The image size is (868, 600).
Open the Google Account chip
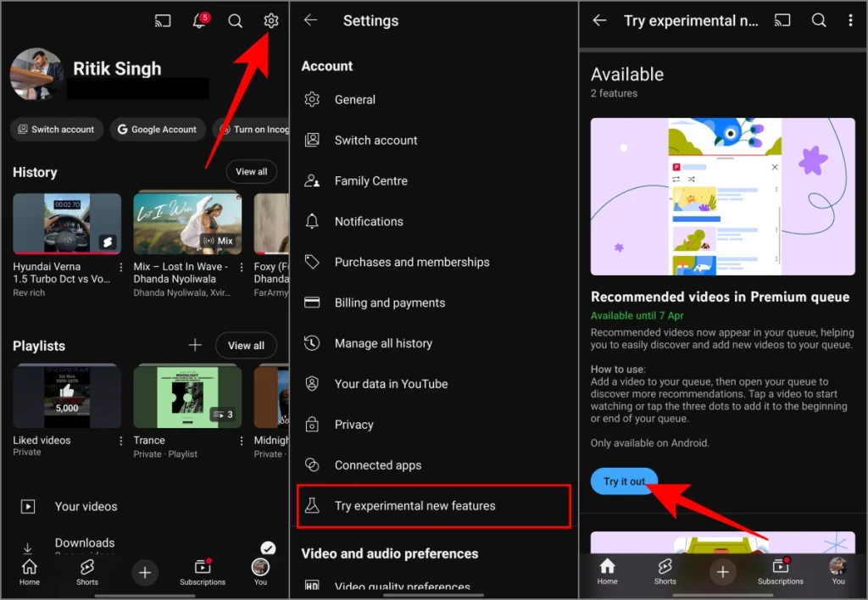[x=157, y=129]
